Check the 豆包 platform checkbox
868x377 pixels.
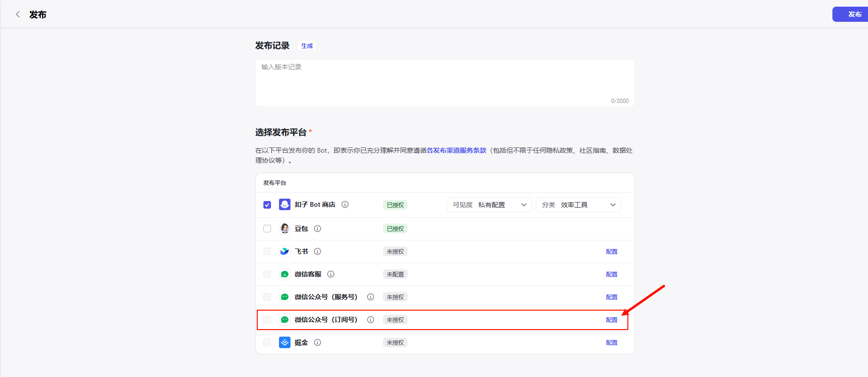[267, 229]
